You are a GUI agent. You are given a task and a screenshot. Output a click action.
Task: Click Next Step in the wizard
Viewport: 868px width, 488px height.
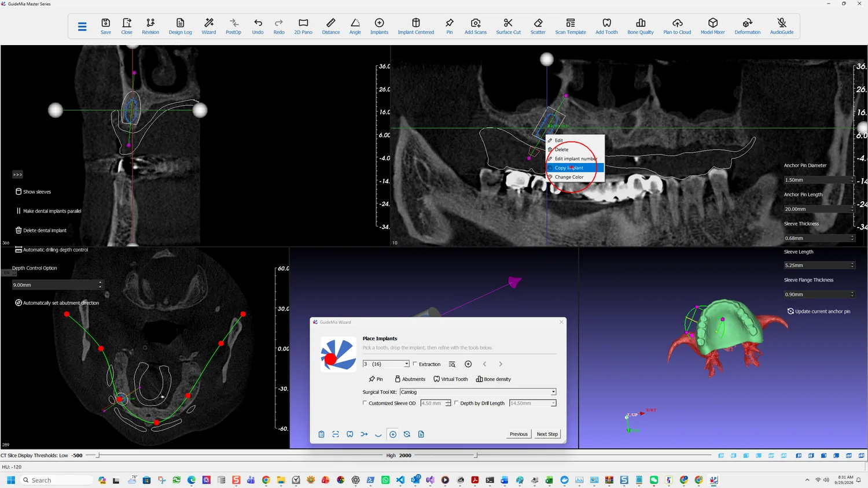pyautogui.click(x=547, y=434)
